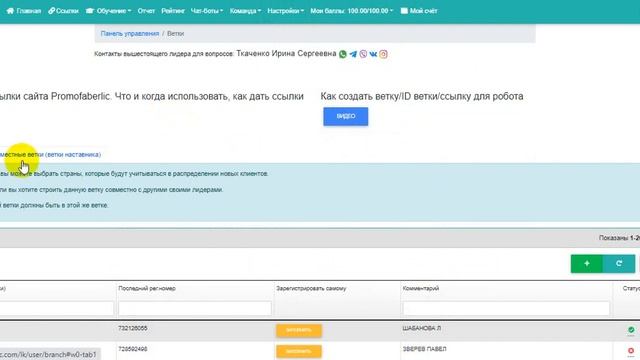Focus the Комментарий filter field
This screenshot has width=640, height=360.
click(x=506, y=308)
